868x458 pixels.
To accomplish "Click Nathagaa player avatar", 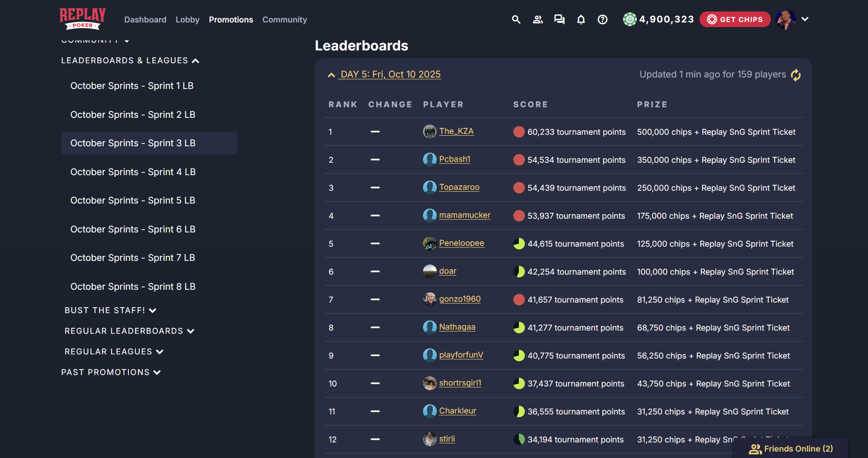I will pyautogui.click(x=429, y=327).
